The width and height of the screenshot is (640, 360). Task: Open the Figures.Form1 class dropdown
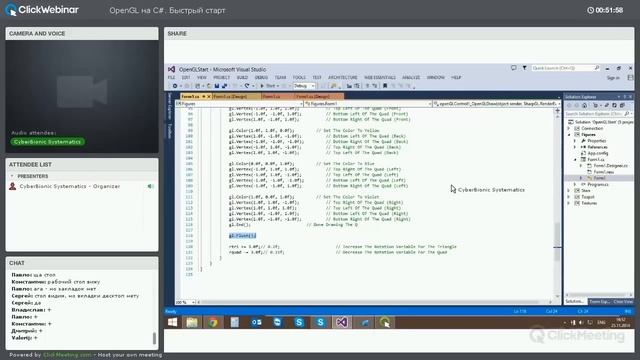point(368,104)
